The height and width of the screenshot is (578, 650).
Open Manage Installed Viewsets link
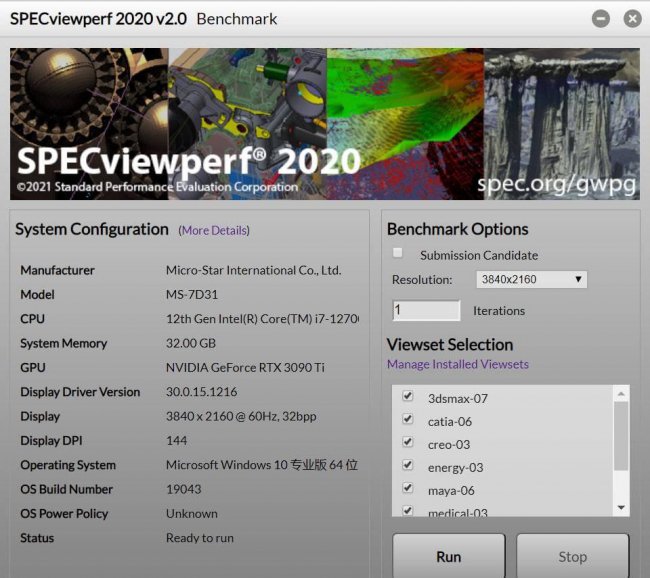458,364
